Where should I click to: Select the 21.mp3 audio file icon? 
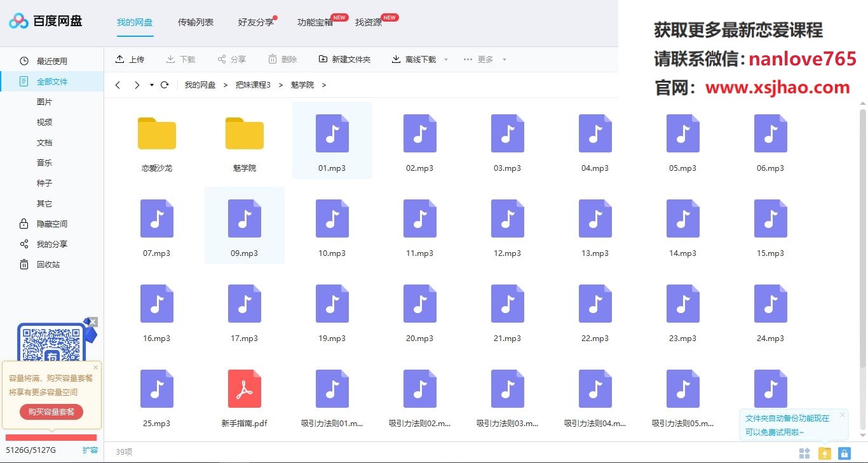(508, 304)
